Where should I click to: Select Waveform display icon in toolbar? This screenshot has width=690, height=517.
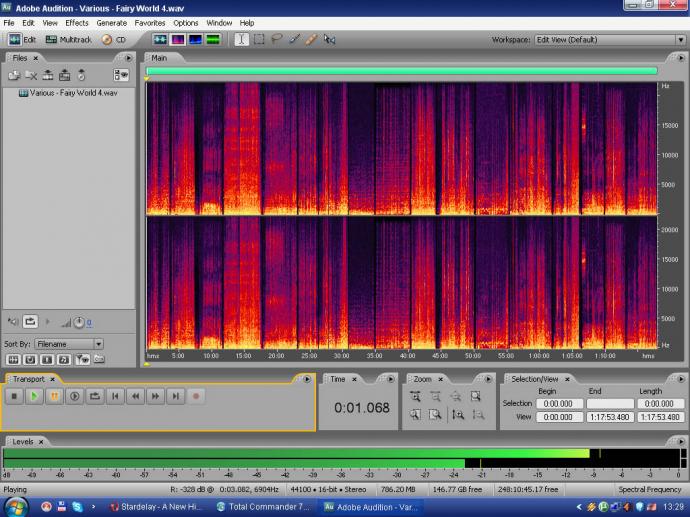(x=160, y=40)
